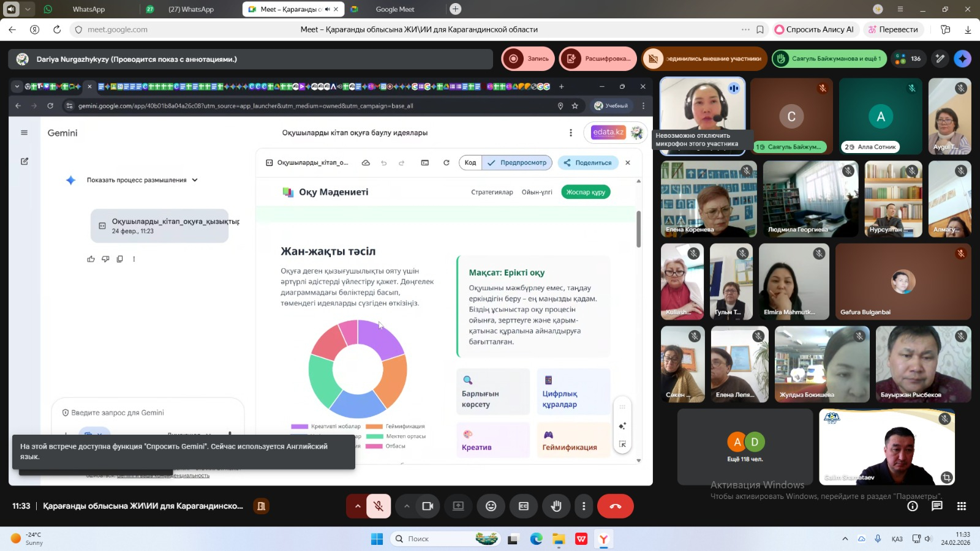The image size is (980, 551).
Task: Toggle the muted microphone button
Action: (379, 506)
